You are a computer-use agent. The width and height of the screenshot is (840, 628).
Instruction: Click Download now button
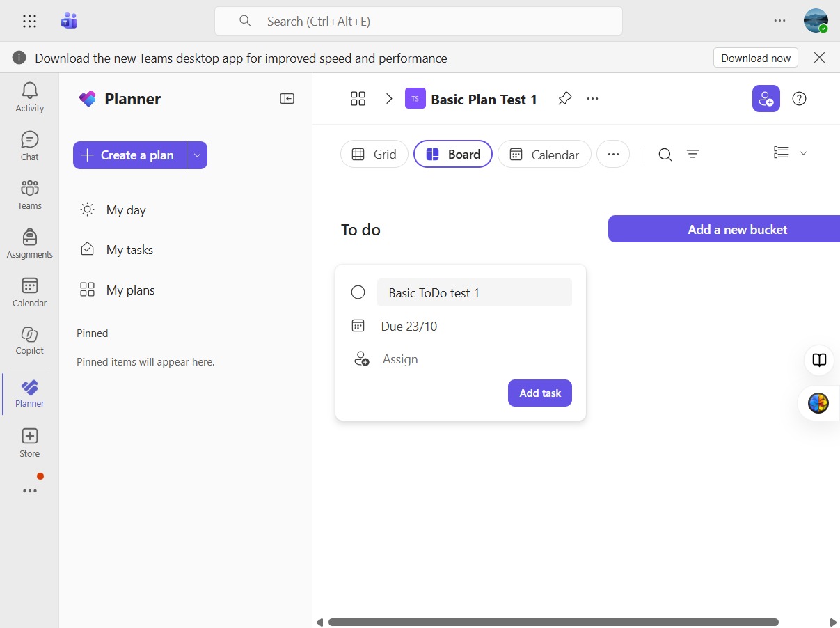pyautogui.click(x=756, y=58)
